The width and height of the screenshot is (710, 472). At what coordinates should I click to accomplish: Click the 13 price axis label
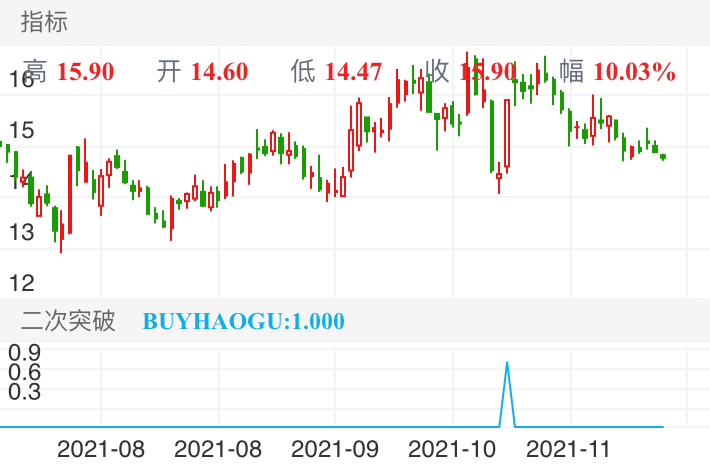coord(20,232)
